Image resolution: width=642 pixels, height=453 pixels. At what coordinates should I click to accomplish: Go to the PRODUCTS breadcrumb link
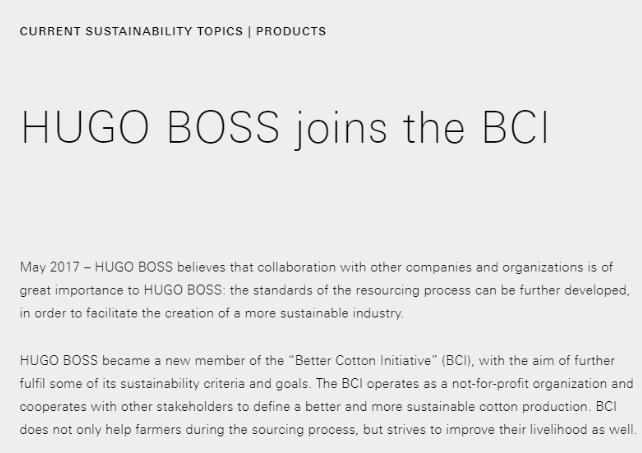point(291,31)
